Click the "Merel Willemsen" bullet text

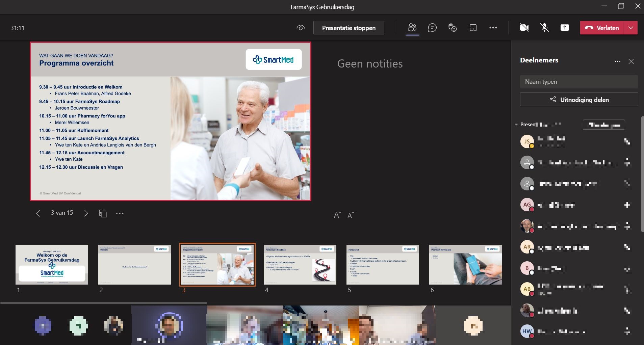tap(72, 123)
